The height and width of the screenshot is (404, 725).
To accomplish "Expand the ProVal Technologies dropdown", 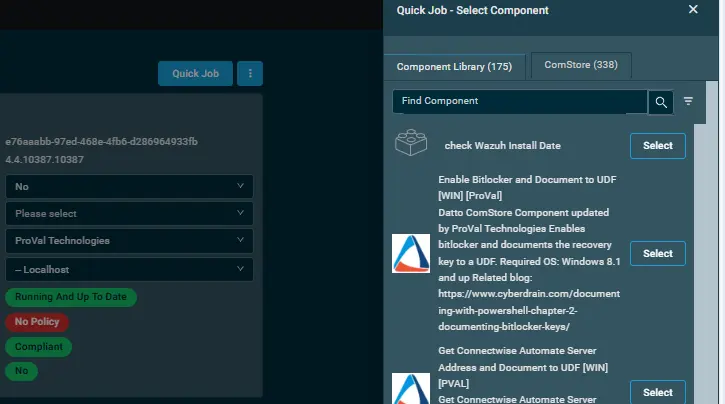I will (129, 241).
